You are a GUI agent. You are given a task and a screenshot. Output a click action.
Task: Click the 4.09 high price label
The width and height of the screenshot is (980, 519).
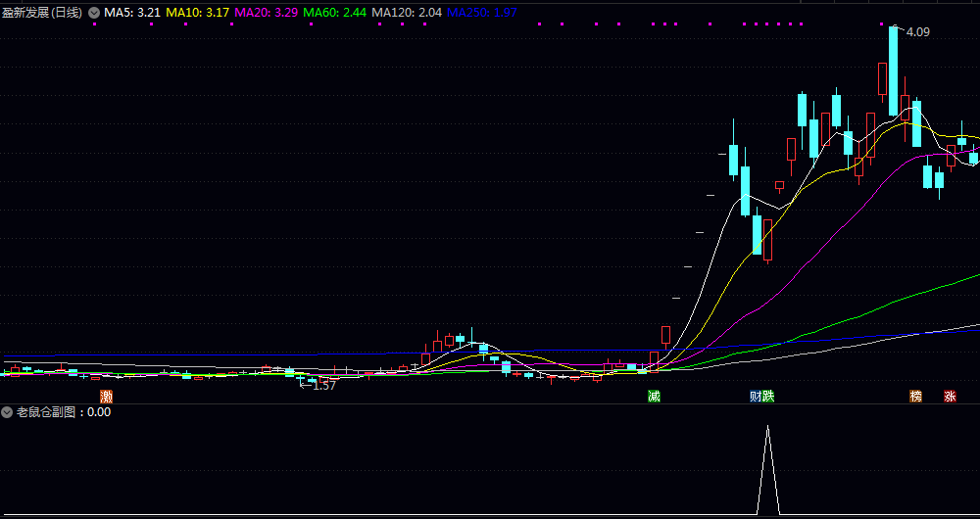point(917,32)
